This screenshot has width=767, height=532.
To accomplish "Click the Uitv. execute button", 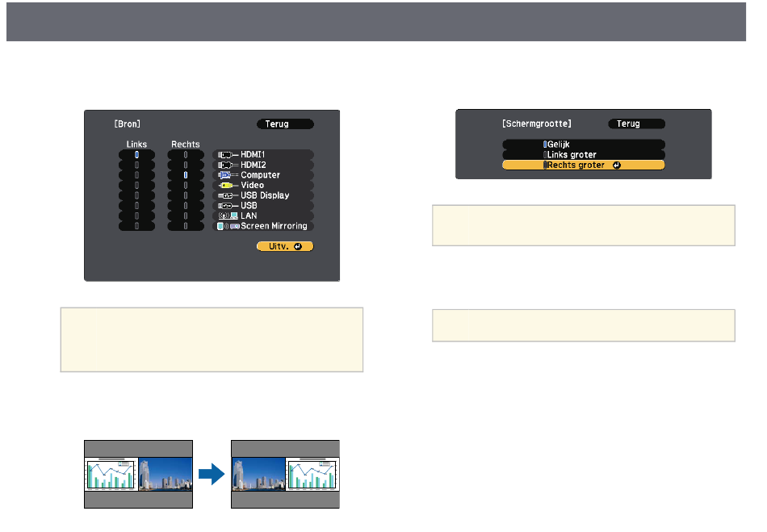I will (285, 246).
